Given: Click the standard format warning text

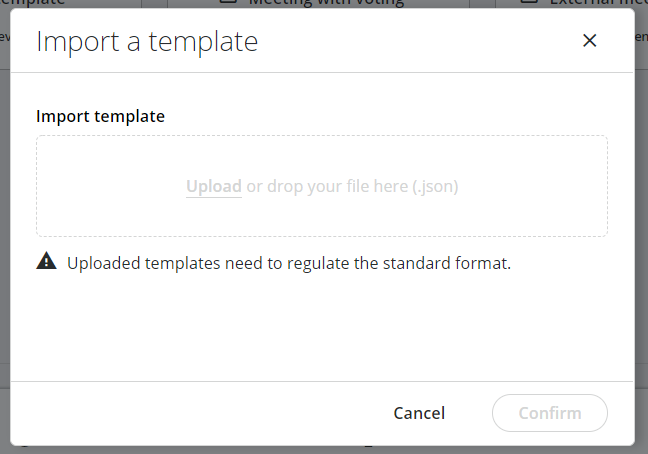Looking at the screenshot, I should 289,264.
